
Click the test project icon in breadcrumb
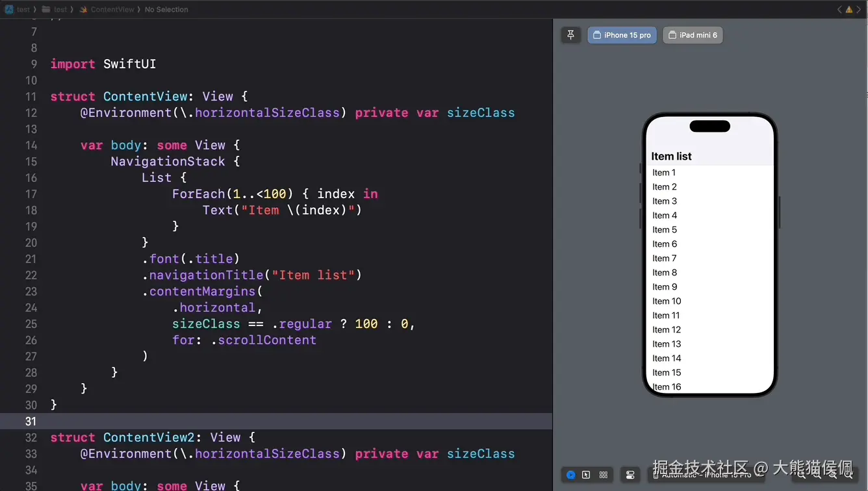click(x=8, y=9)
